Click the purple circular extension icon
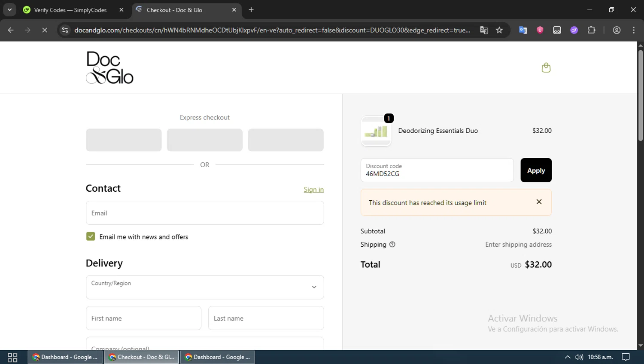 (574, 30)
